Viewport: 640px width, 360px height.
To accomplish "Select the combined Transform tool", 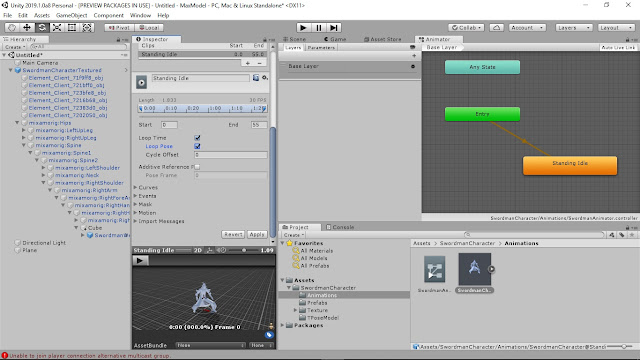I will pos(87,27).
